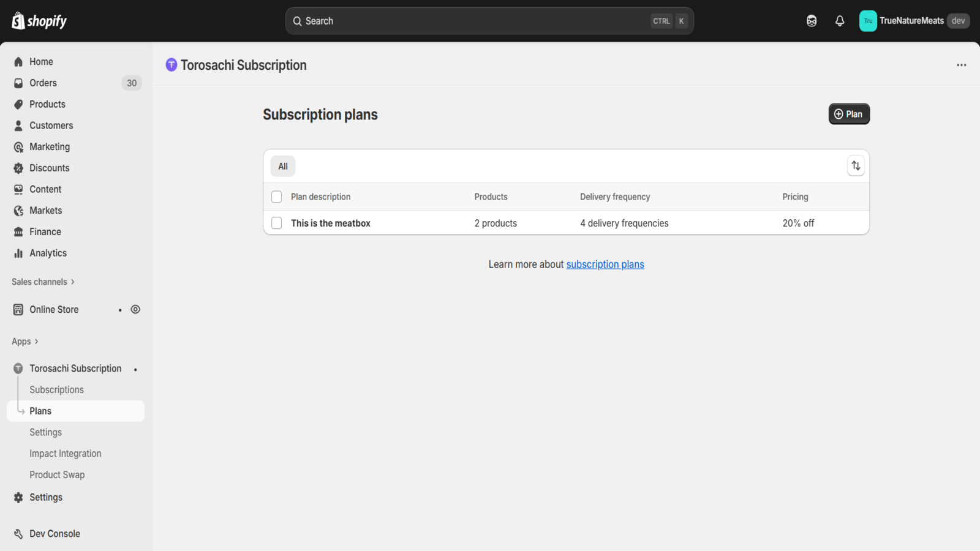
Task: Click the search magnifier icon
Action: click(x=297, y=21)
